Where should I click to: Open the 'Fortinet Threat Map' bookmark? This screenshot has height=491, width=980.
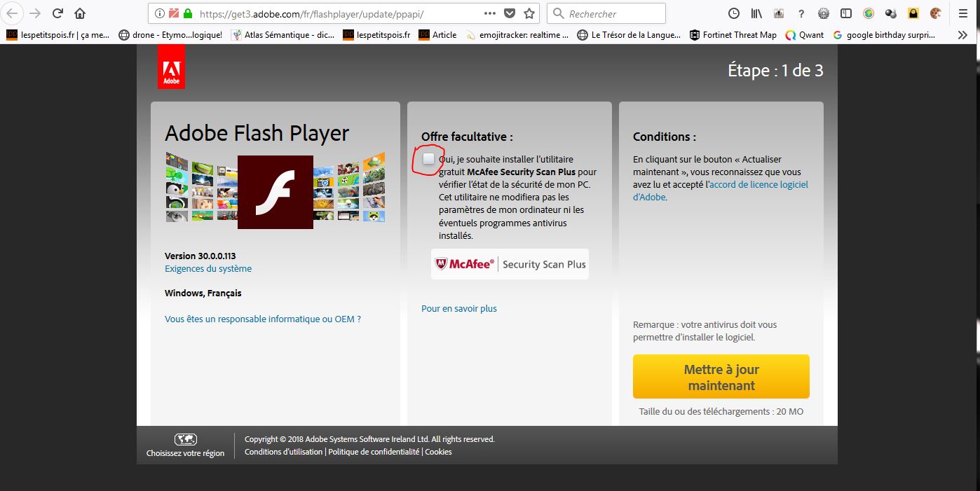(733, 35)
